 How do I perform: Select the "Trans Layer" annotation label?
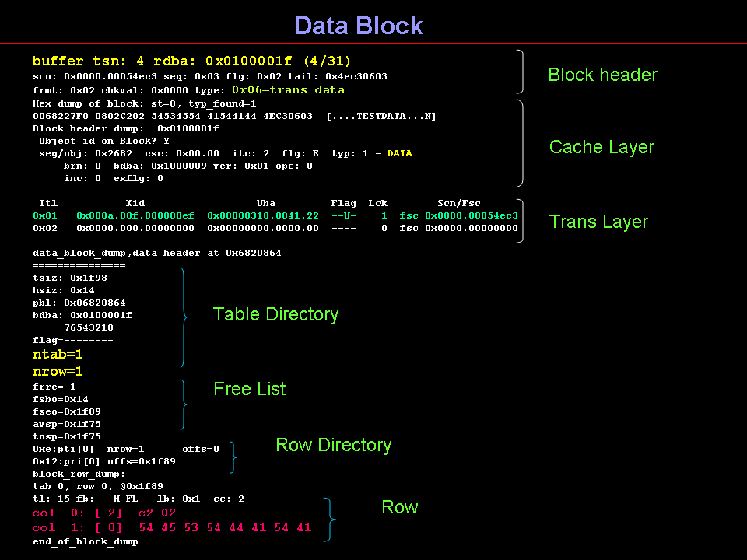point(598,222)
